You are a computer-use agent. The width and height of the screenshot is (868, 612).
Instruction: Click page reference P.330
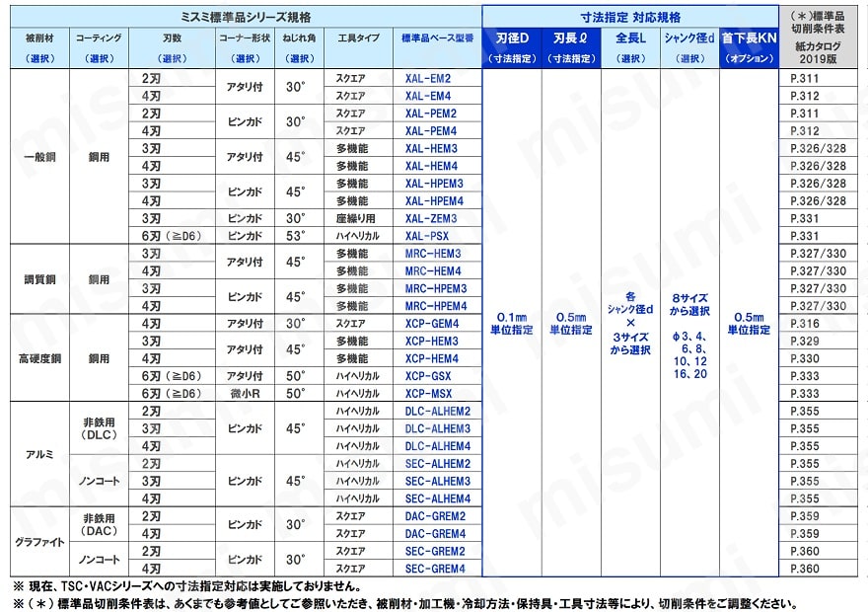tap(805, 359)
